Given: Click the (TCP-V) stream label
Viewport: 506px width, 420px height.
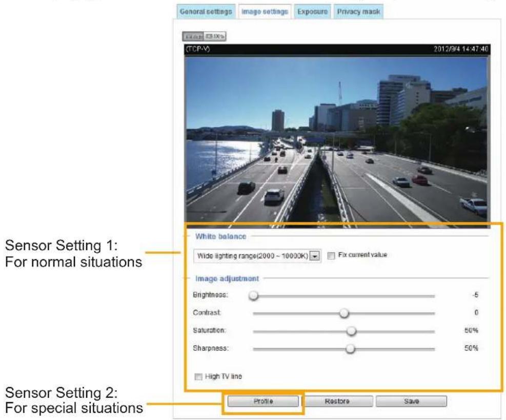Looking at the screenshot, I should pos(198,49).
